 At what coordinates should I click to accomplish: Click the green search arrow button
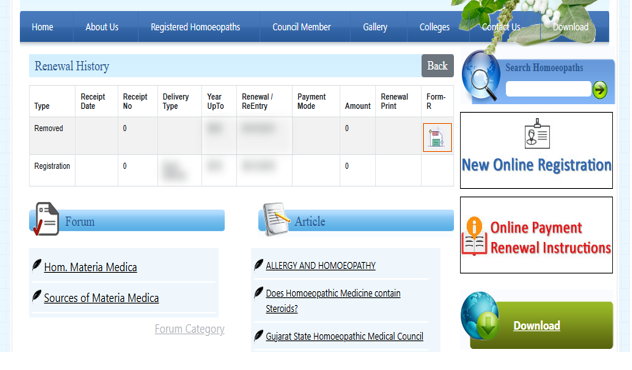[600, 90]
